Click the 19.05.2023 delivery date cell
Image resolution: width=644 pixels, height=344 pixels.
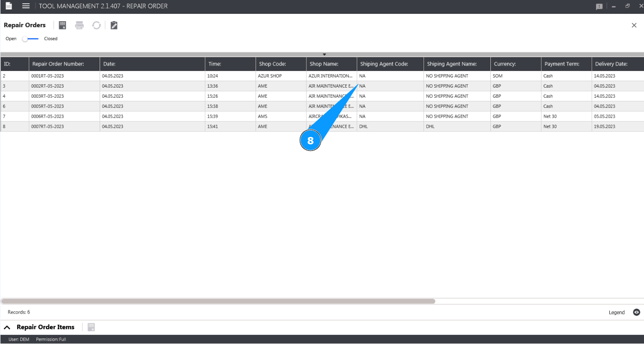tap(618, 127)
